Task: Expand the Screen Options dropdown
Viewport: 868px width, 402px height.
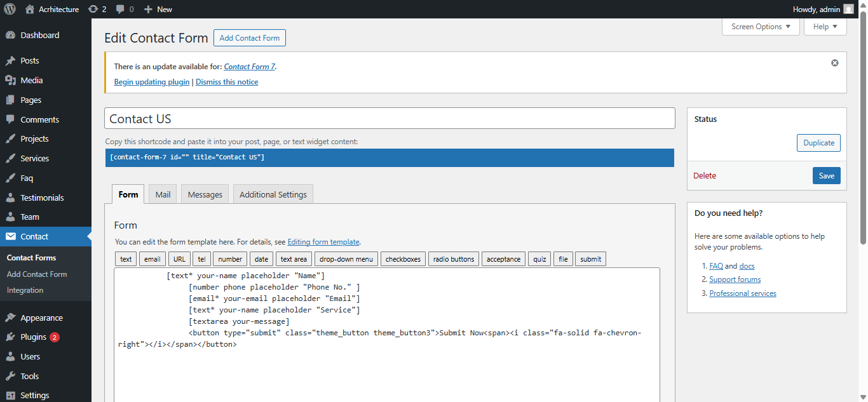Action: pos(761,27)
